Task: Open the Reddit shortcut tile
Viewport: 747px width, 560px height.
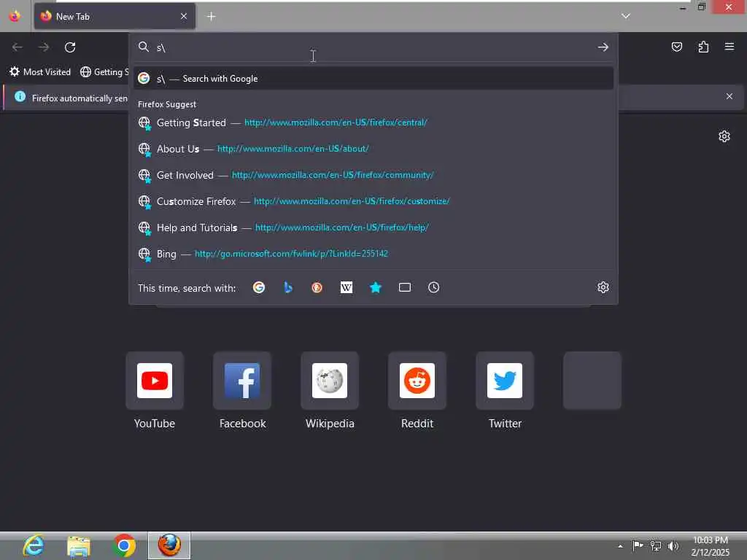Action: click(x=417, y=381)
